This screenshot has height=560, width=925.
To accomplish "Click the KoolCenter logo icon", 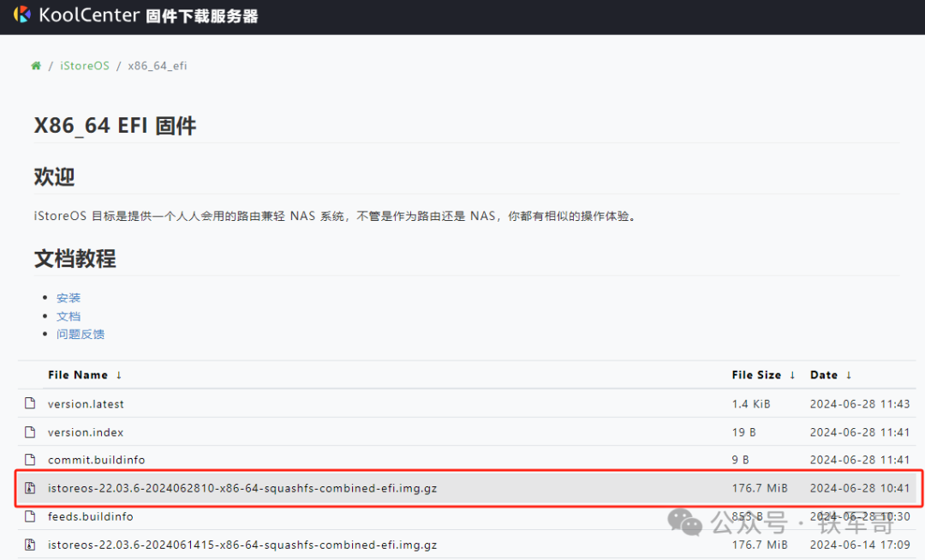I will (x=21, y=15).
